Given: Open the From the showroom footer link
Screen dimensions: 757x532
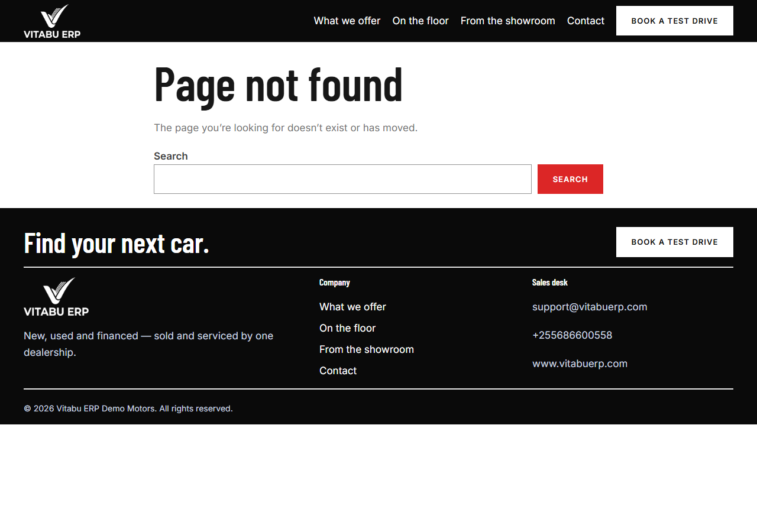Looking at the screenshot, I should [x=367, y=349].
